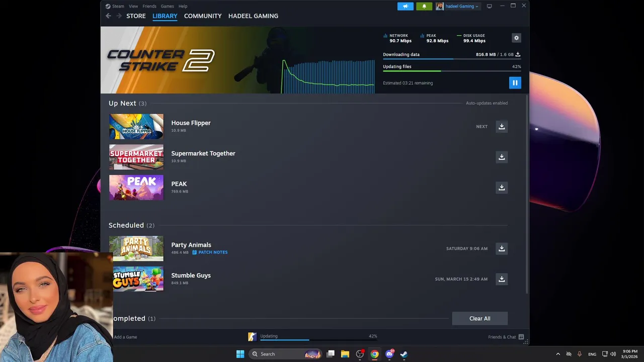
Task: Click Auto-updates enabled text
Action: pos(487,103)
